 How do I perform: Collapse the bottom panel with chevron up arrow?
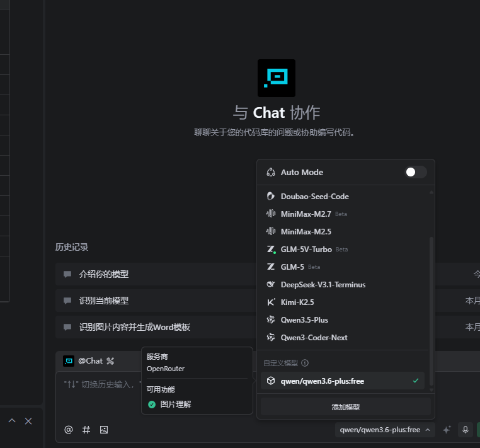click(11, 421)
